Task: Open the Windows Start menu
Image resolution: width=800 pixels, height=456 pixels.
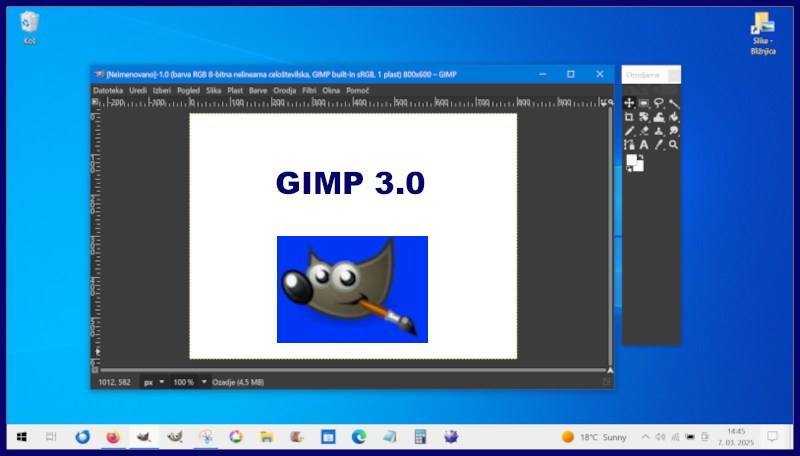Action: [21, 437]
